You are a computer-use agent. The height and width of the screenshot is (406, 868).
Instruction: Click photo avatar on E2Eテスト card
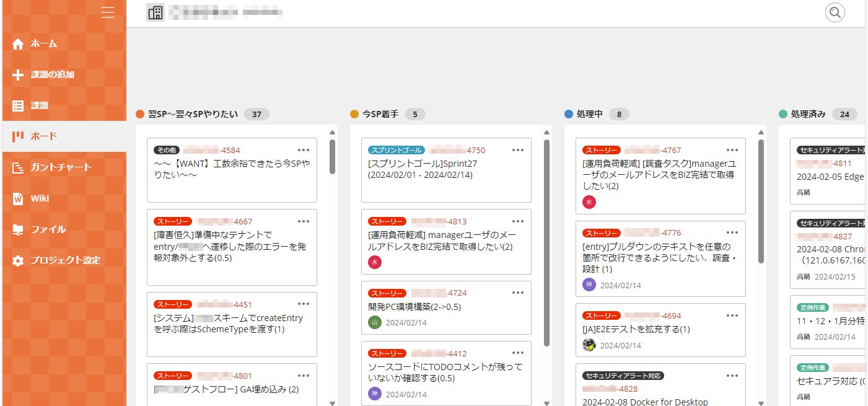click(x=589, y=345)
